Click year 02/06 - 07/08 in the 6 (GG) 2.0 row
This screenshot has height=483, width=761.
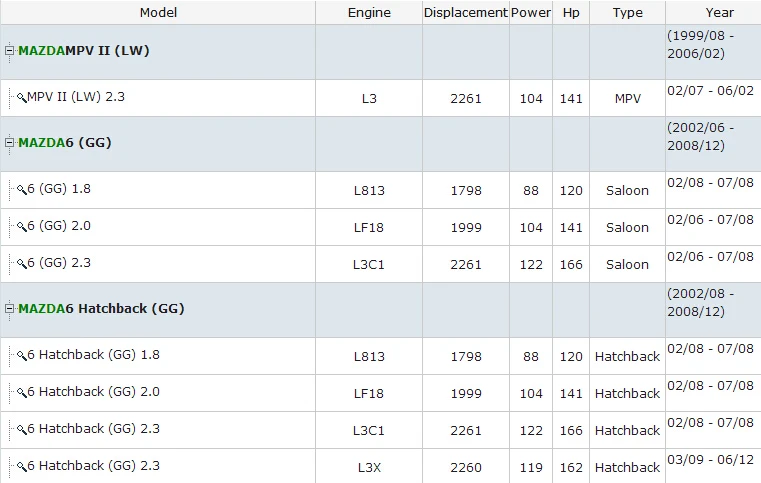pyautogui.click(x=710, y=219)
